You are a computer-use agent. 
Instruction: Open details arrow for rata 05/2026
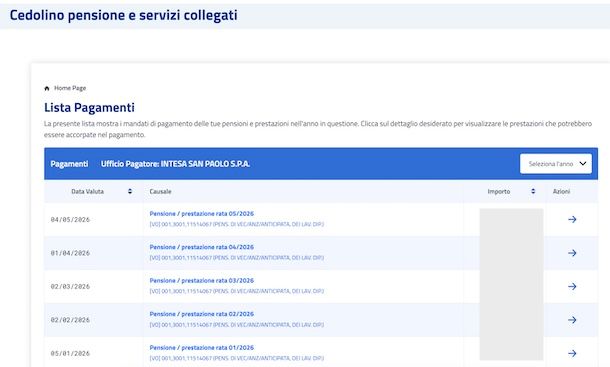(x=572, y=219)
